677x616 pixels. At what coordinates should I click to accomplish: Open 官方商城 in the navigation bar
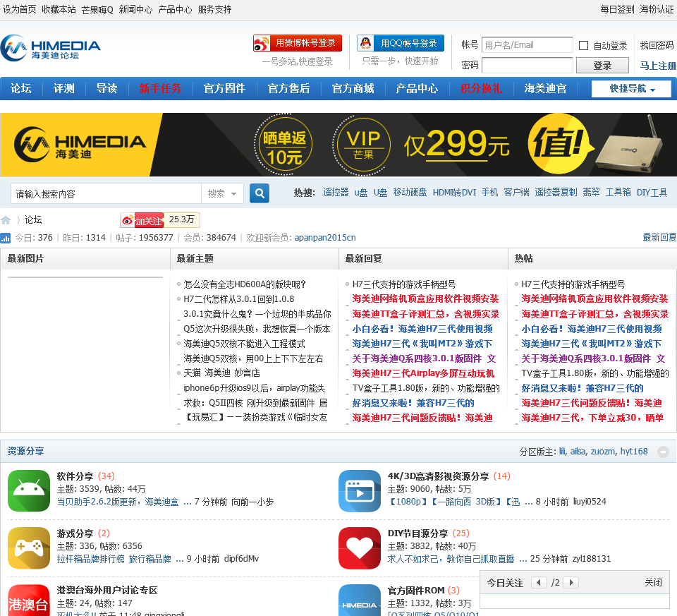tap(353, 89)
